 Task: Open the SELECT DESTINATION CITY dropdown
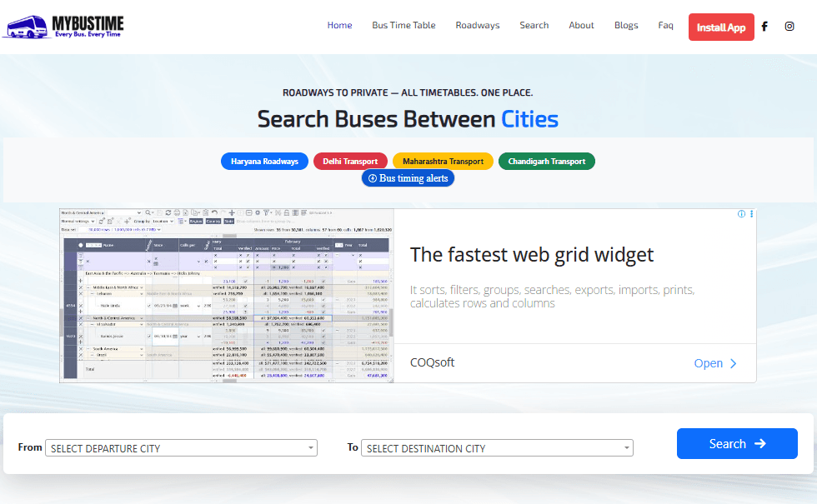(x=497, y=447)
